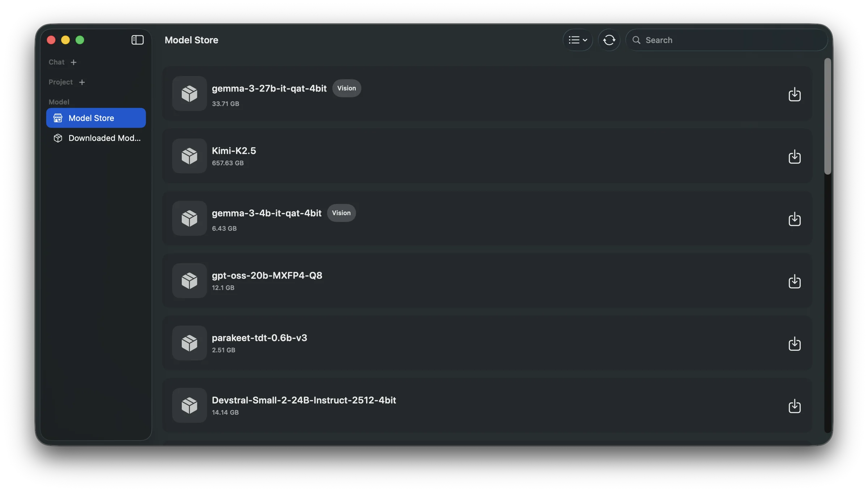Click the 657.63 GB size label
Image resolution: width=868 pixels, height=492 pixels.
pyautogui.click(x=227, y=163)
